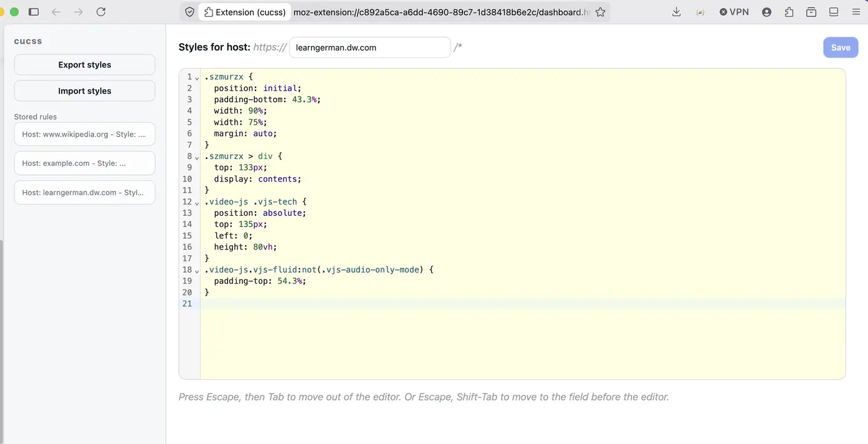
Task: Click the 'Styles for host:' heading
Action: [x=214, y=47]
